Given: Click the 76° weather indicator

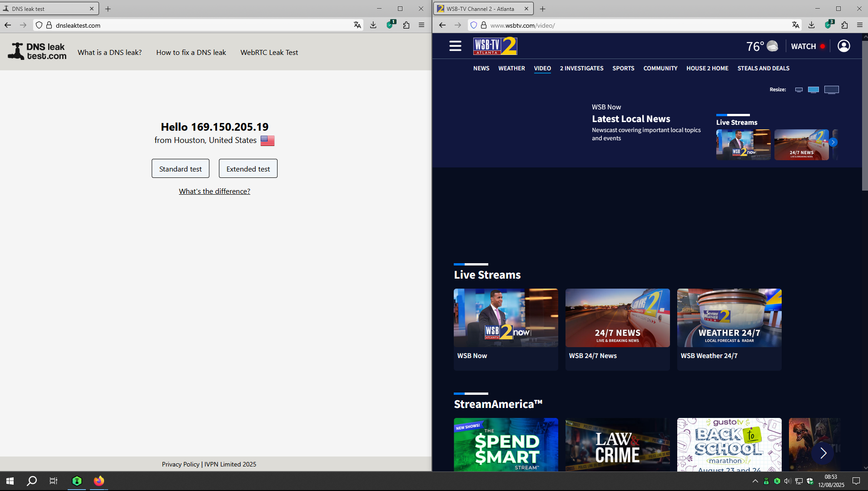Looking at the screenshot, I should (x=762, y=46).
